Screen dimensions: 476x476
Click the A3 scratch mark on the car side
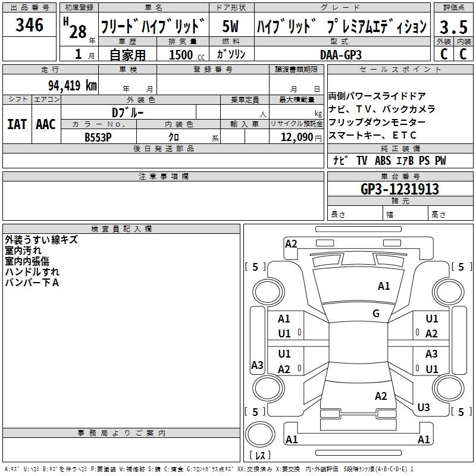[x=257, y=365]
